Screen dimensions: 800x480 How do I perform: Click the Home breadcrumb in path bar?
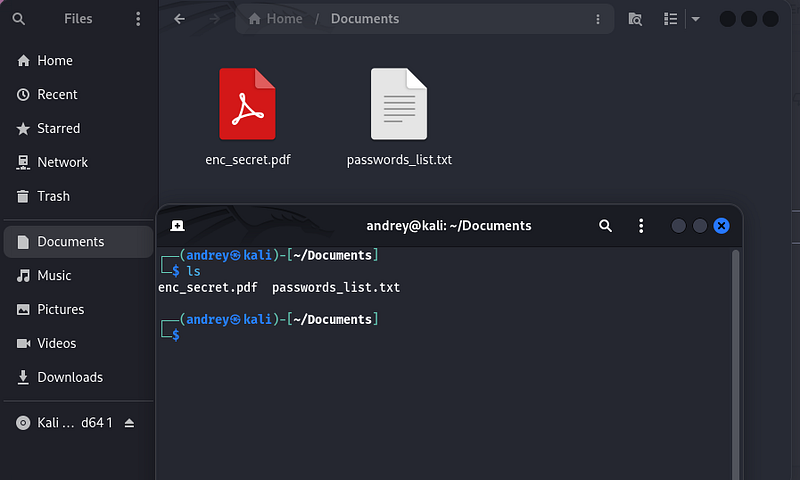tap(276, 19)
